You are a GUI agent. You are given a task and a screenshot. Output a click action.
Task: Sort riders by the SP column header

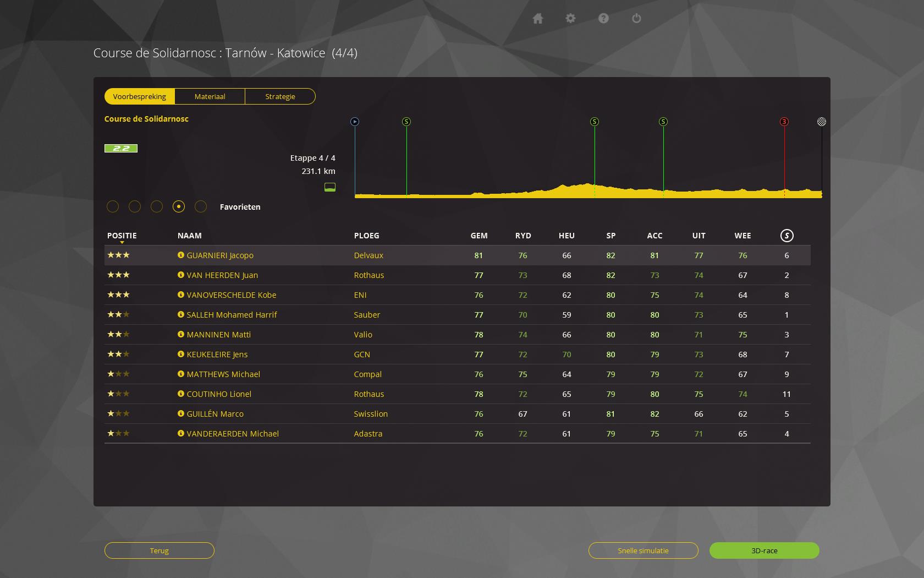(x=610, y=236)
